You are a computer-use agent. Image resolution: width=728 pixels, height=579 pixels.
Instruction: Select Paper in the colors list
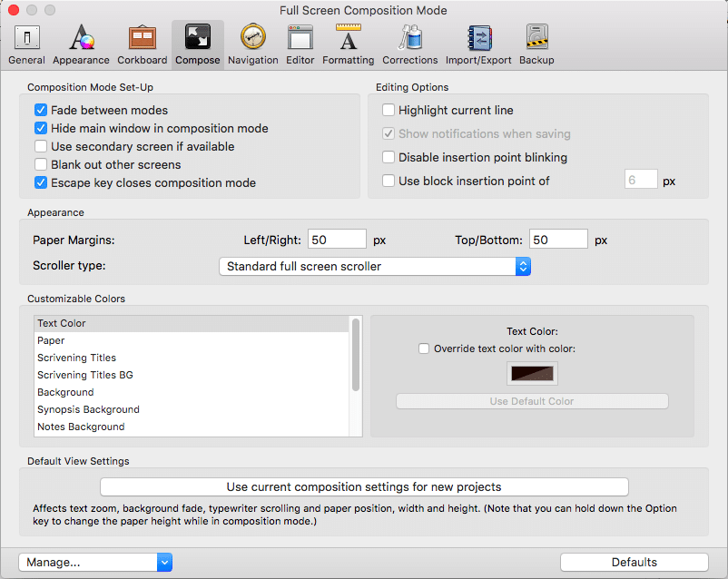[192, 340]
